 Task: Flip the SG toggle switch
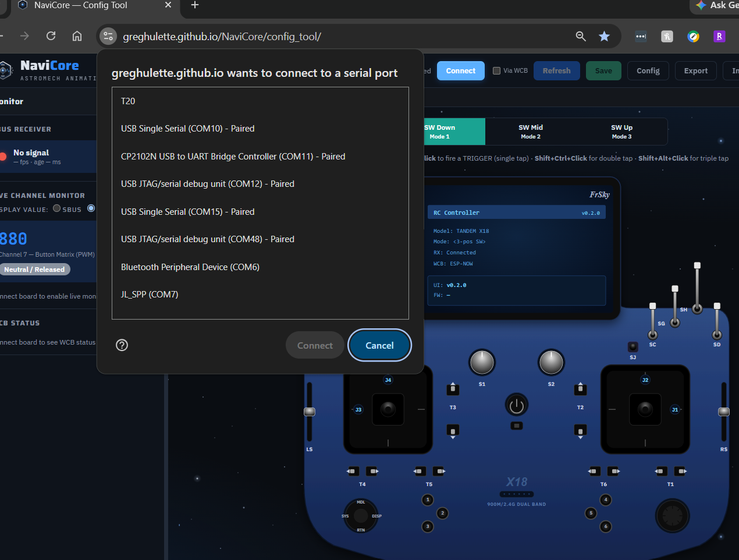(675, 306)
